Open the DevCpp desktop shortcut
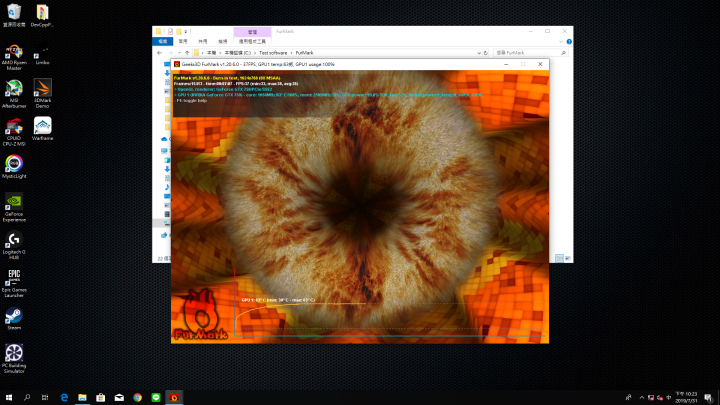The width and height of the screenshot is (720, 405). 42,15
